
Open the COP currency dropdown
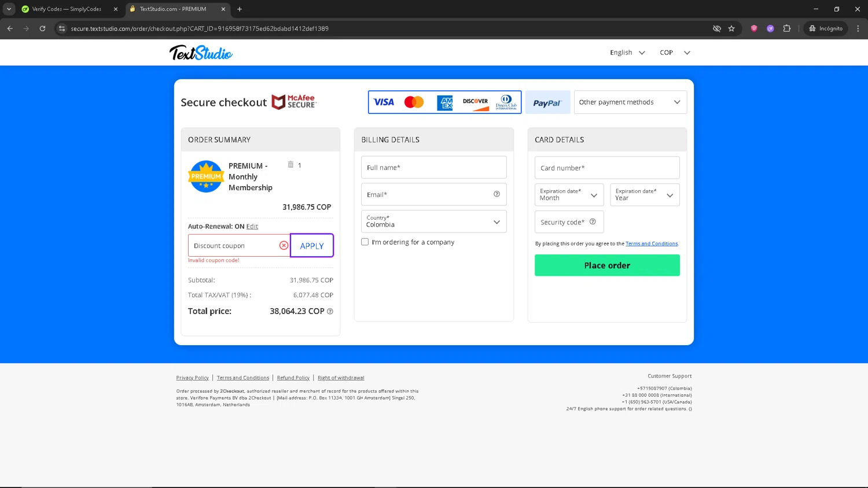coord(675,52)
